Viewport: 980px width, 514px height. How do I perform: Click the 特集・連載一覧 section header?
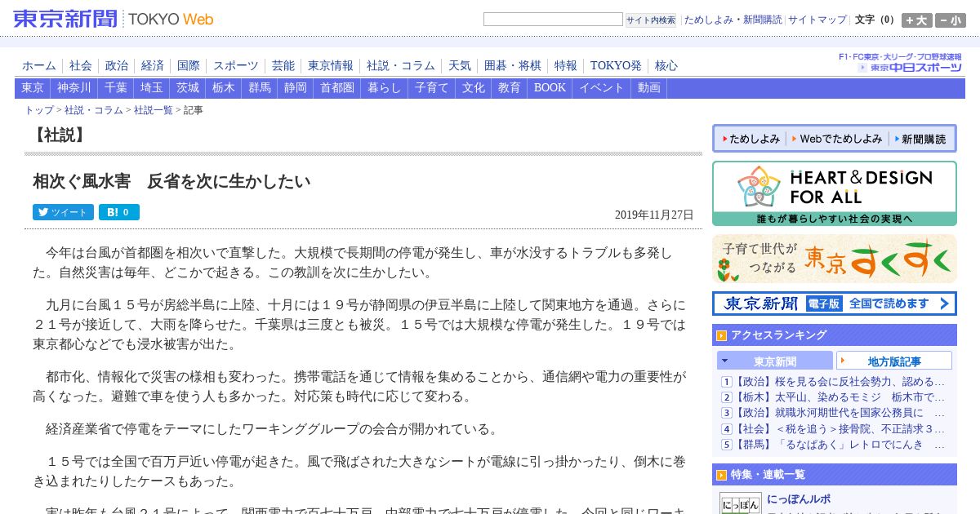[x=835, y=474]
